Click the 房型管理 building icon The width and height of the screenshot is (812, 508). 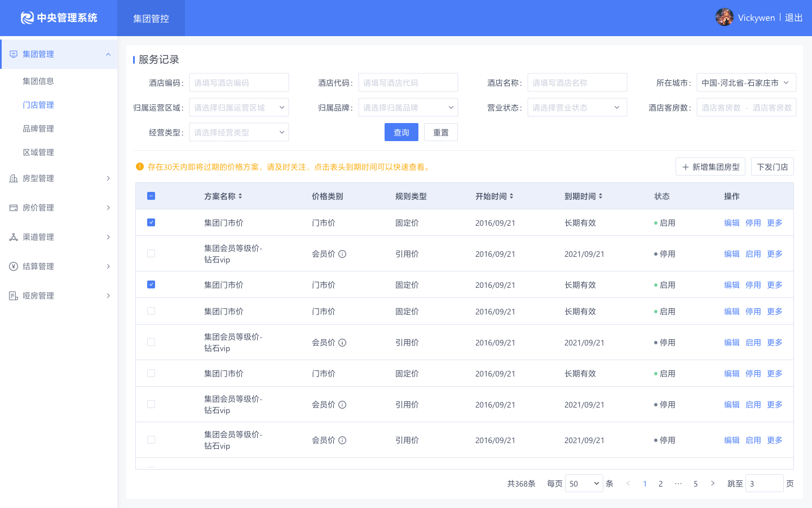14,178
